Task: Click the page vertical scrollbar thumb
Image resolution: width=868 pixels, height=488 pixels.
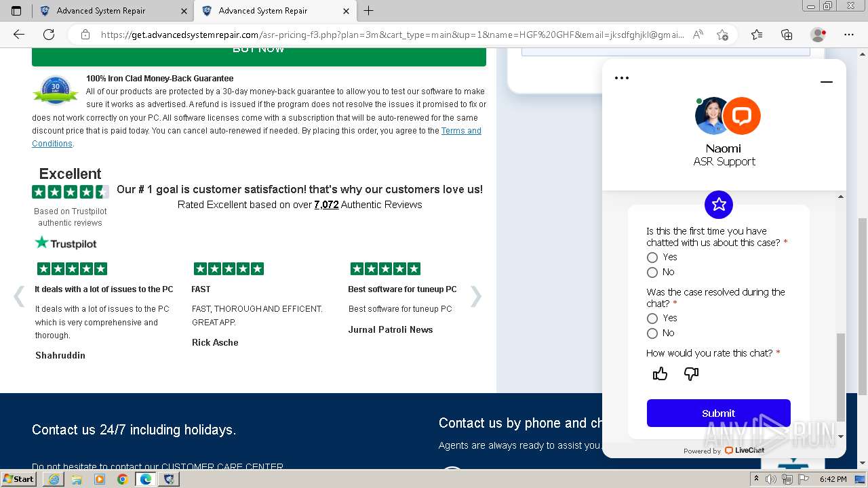Action: pyautogui.click(x=863, y=306)
